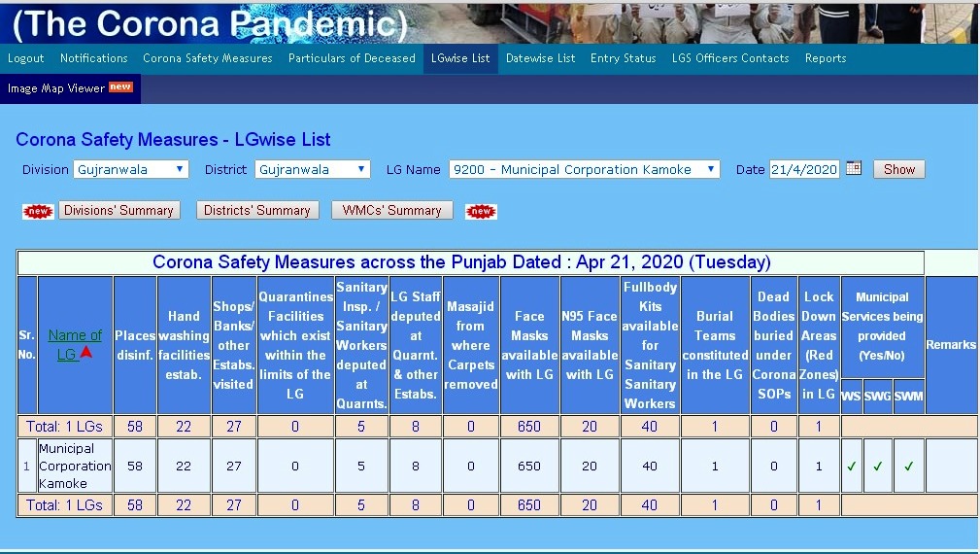This screenshot has height=554, width=980.
Task: Click the Dead Bodies buried header
Action: [x=774, y=345]
